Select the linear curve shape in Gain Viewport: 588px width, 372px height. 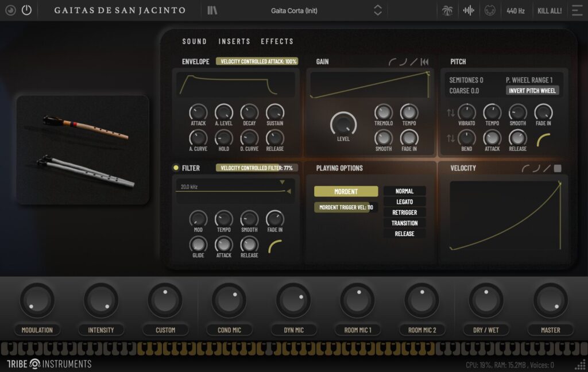[x=413, y=62]
